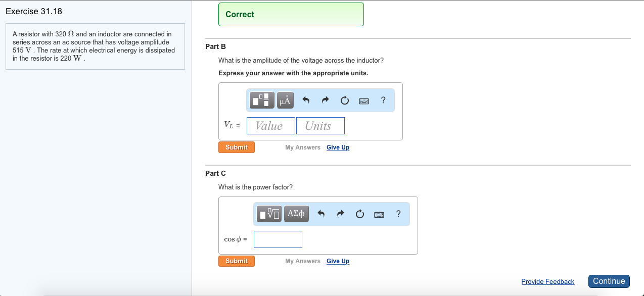Open units symbols (µÅ) palette in Part B
This screenshot has width=644, height=296.
(285, 101)
